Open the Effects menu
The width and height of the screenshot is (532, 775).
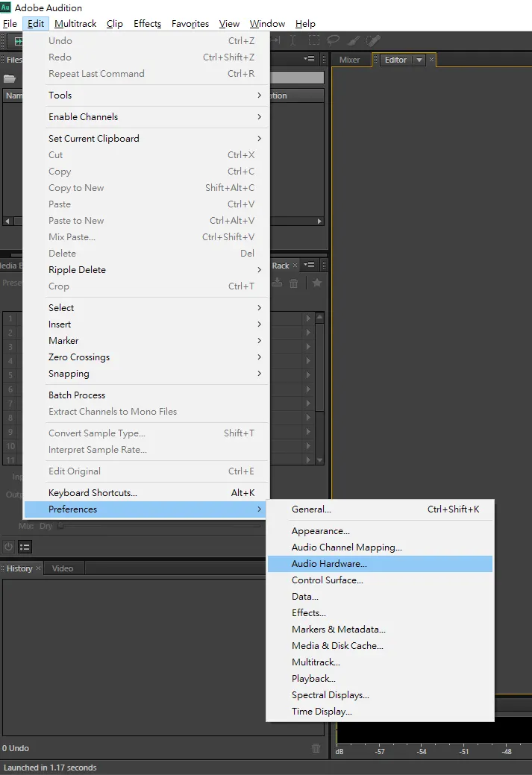[147, 24]
